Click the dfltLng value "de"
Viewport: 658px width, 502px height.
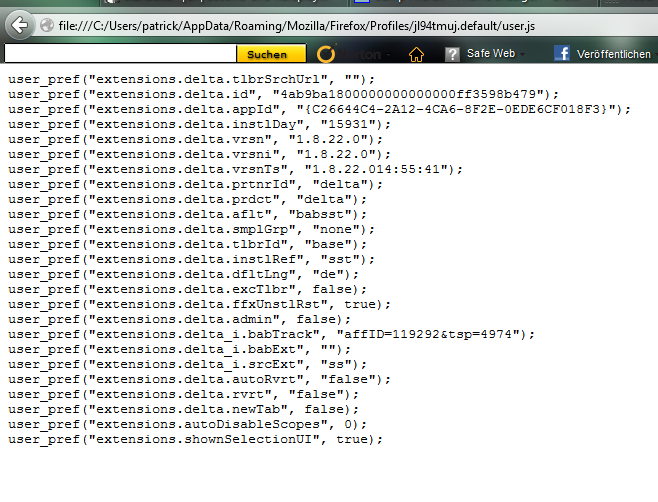[328, 275]
